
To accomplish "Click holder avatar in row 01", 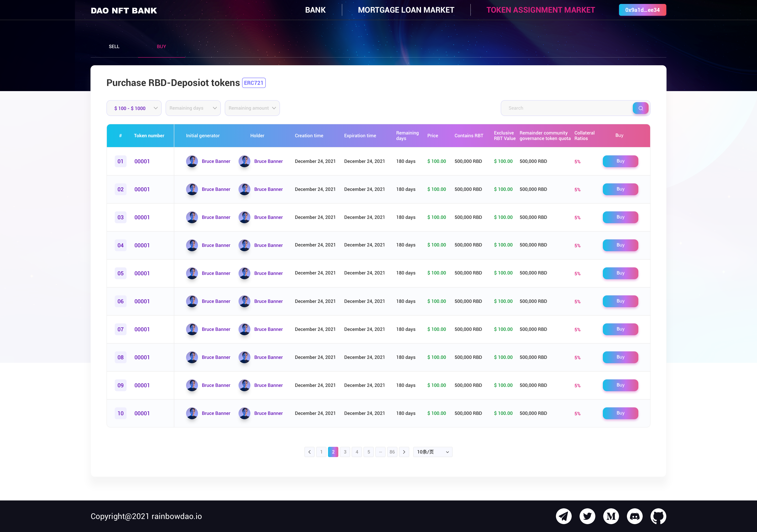I will [x=244, y=161].
